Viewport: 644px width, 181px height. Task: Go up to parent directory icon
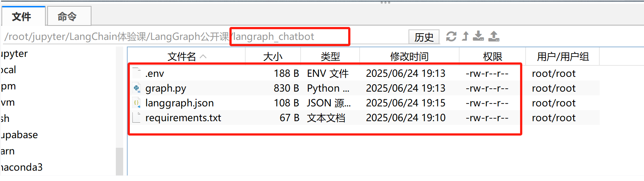[465, 36]
